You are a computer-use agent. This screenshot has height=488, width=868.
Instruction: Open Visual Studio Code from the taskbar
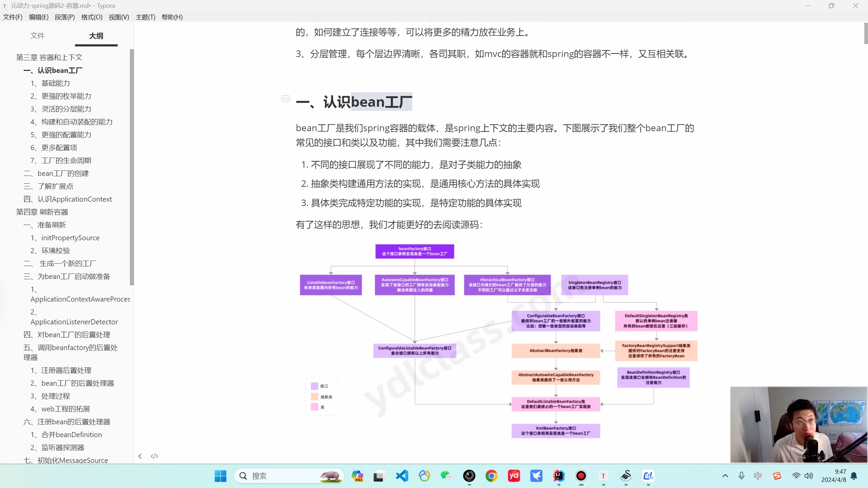click(402, 476)
